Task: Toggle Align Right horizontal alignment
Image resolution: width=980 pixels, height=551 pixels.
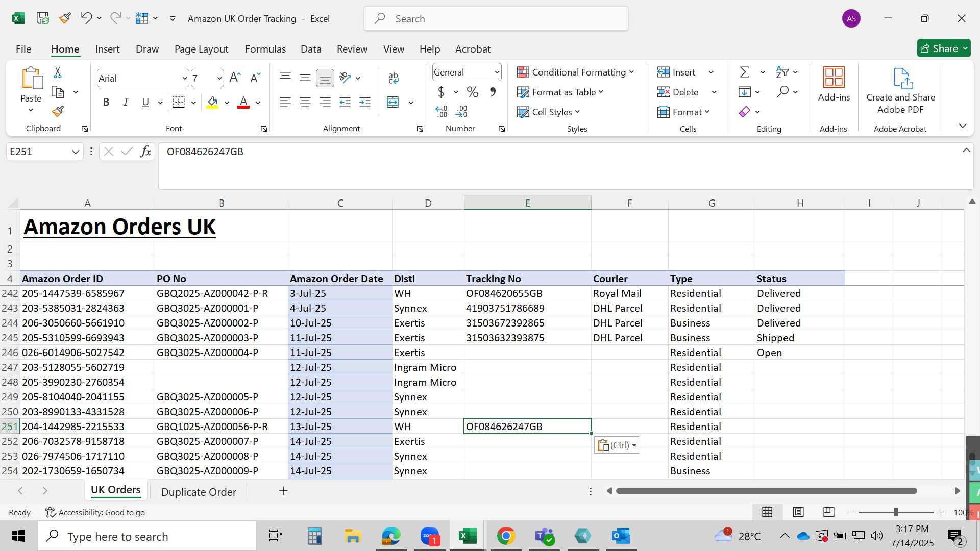Action: 325,102
